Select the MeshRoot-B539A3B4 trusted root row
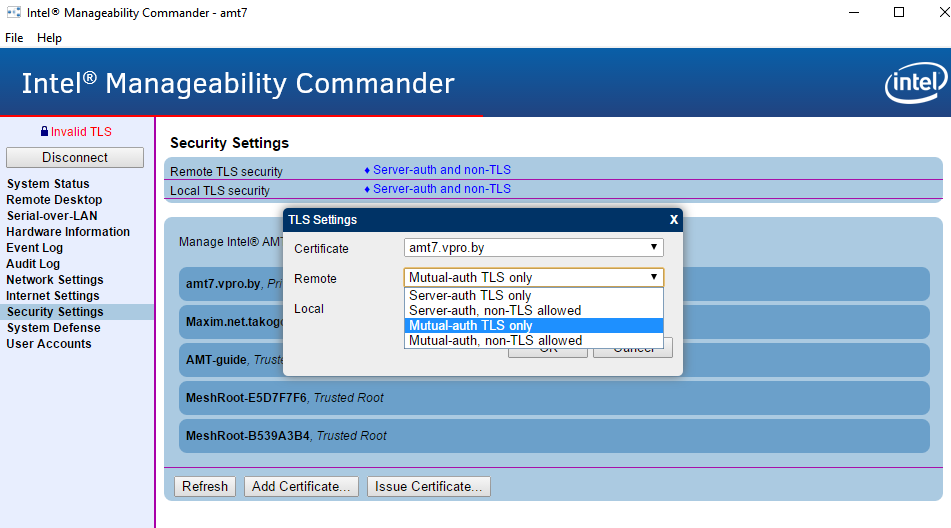The width and height of the screenshot is (951, 528). pos(554,436)
